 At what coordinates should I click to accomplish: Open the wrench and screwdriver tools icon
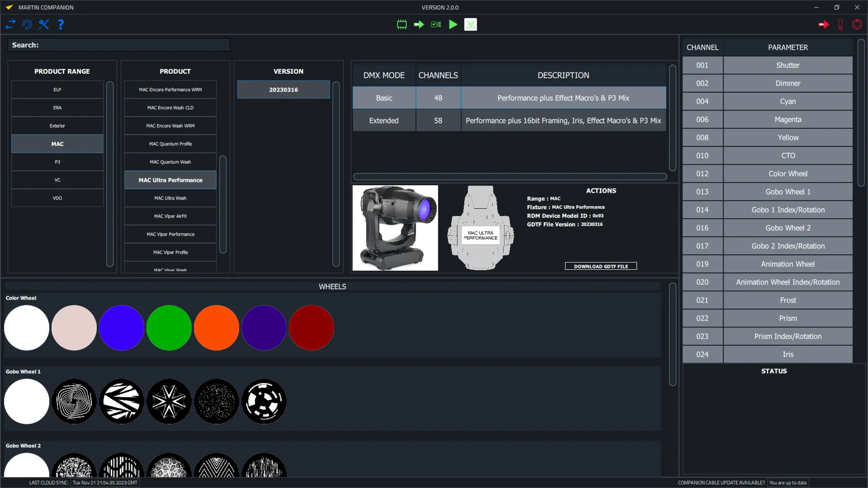[44, 25]
